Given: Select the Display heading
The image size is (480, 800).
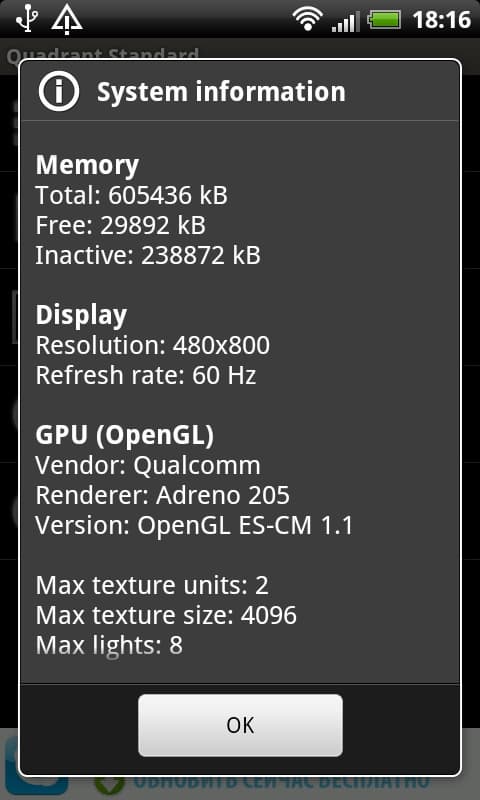Looking at the screenshot, I should 81,316.
